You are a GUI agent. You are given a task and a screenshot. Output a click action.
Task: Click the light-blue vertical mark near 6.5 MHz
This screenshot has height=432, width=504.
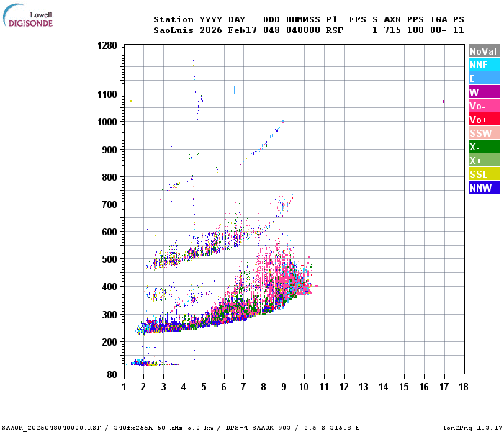coord(234,90)
